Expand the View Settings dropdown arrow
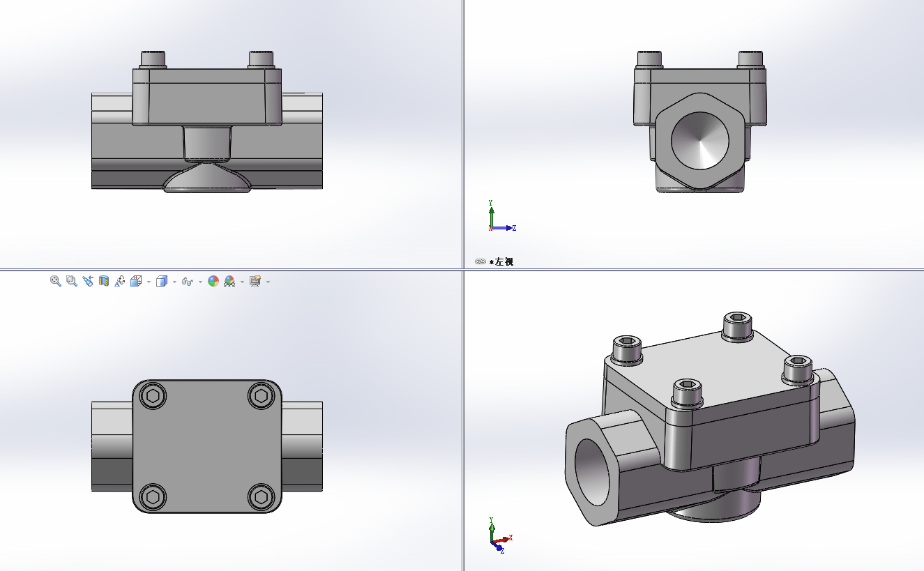Image resolution: width=924 pixels, height=571 pixels. tap(268, 282)
